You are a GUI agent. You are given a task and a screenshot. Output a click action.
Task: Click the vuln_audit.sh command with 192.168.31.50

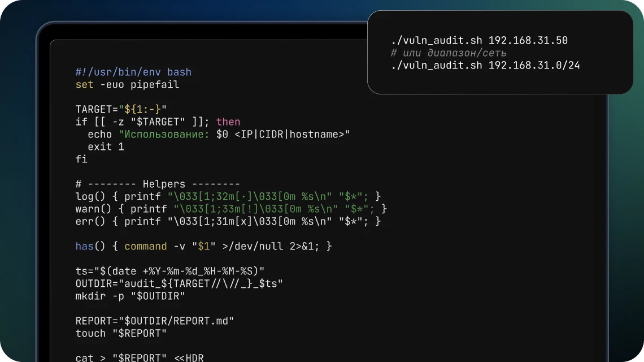(x=479, y=41)
